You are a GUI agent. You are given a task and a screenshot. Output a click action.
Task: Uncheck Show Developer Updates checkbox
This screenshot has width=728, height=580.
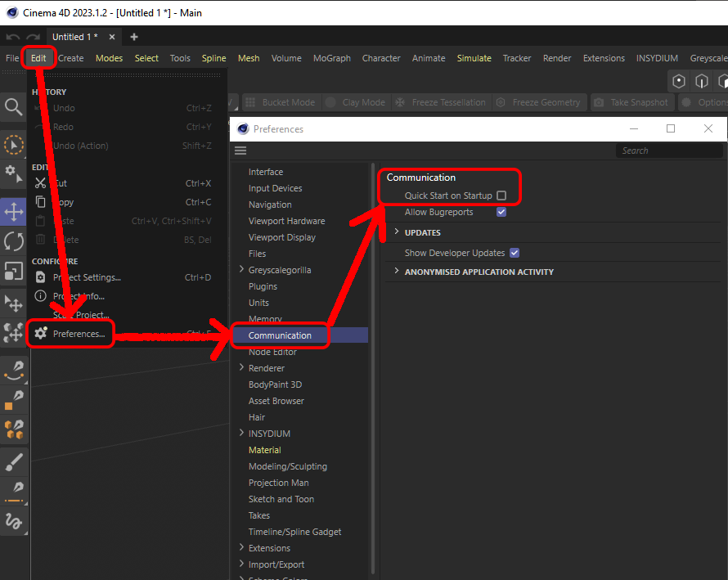[x=515, y=253]
